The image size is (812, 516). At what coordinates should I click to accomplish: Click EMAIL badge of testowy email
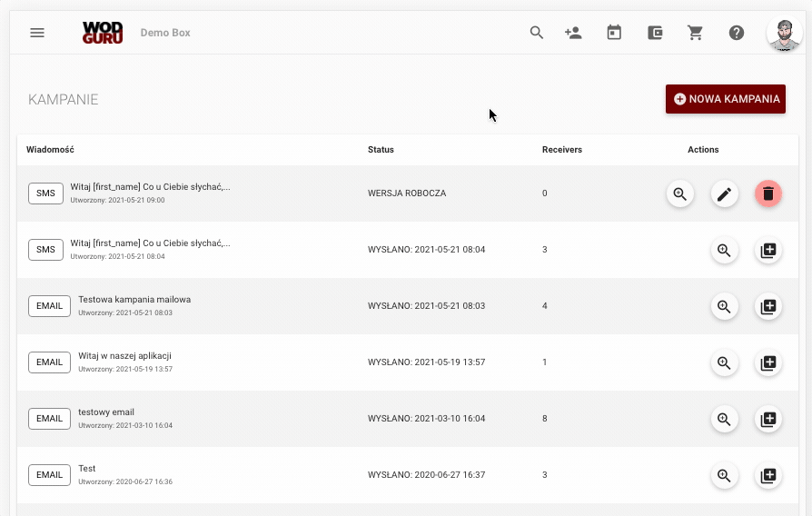(49, 419)
